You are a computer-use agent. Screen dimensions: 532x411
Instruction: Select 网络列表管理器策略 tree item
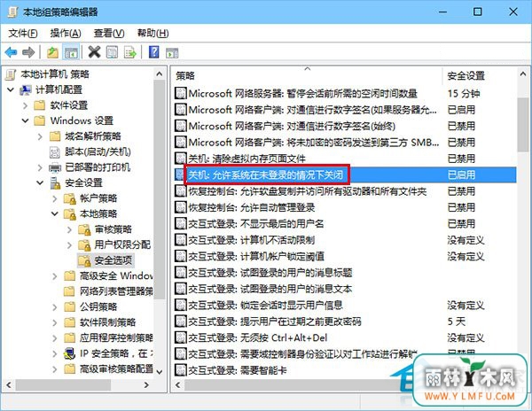point(116,291)
